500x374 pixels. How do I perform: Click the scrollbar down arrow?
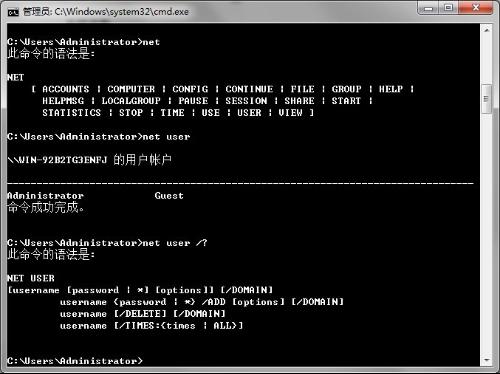[486, 360]
